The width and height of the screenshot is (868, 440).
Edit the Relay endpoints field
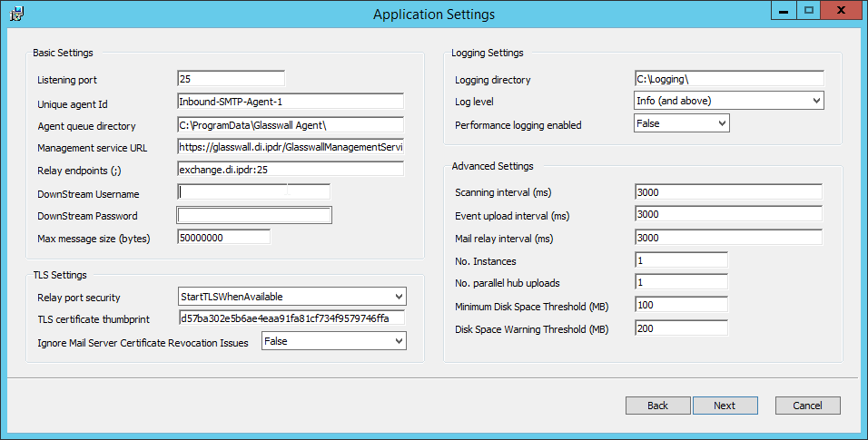pyautogui.click(x=290, y=169)
